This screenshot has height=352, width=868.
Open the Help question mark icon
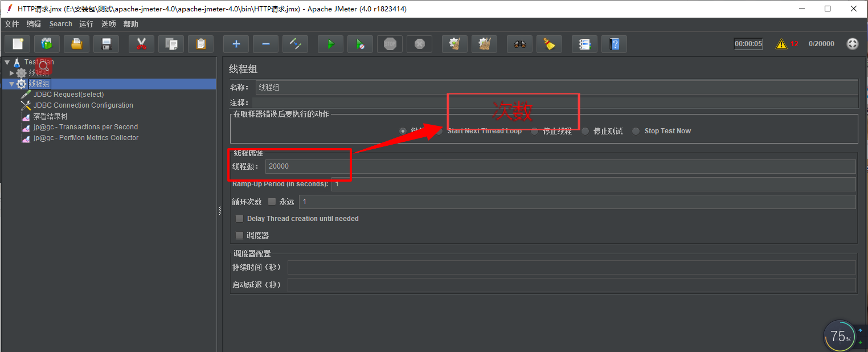click(x=614, y=44)
